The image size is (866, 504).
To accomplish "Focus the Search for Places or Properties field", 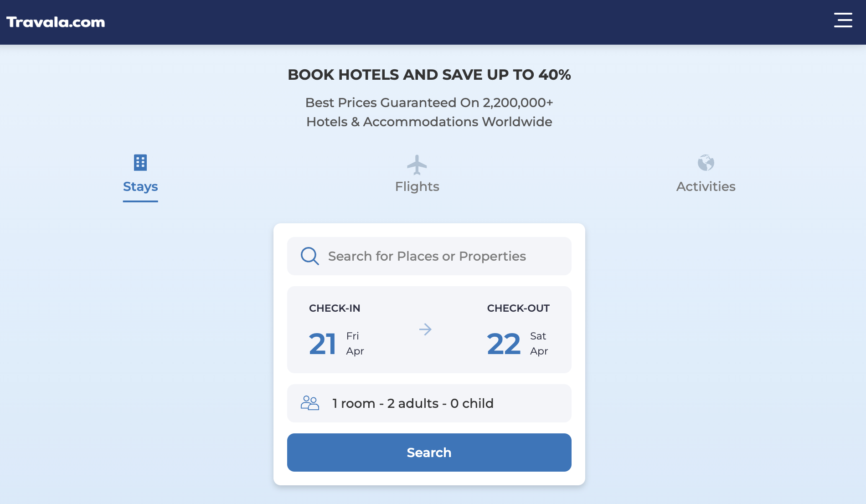I will click(429, 256).
